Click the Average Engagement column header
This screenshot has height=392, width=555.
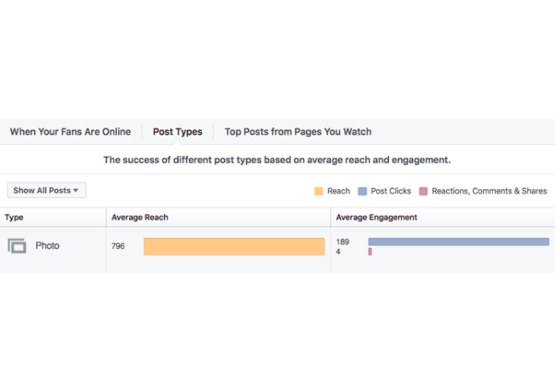(x=376, y=217)
